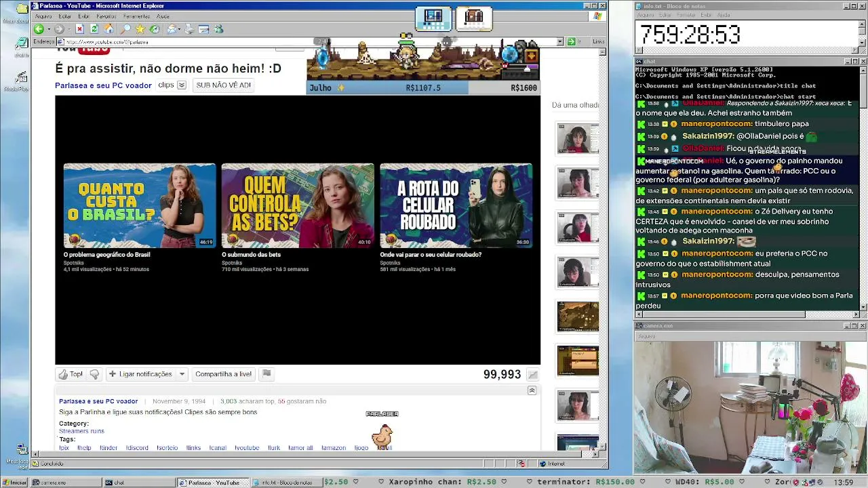Click the Edit icon in the IE toolbar
868x488 pixels.
click(203, 29)
